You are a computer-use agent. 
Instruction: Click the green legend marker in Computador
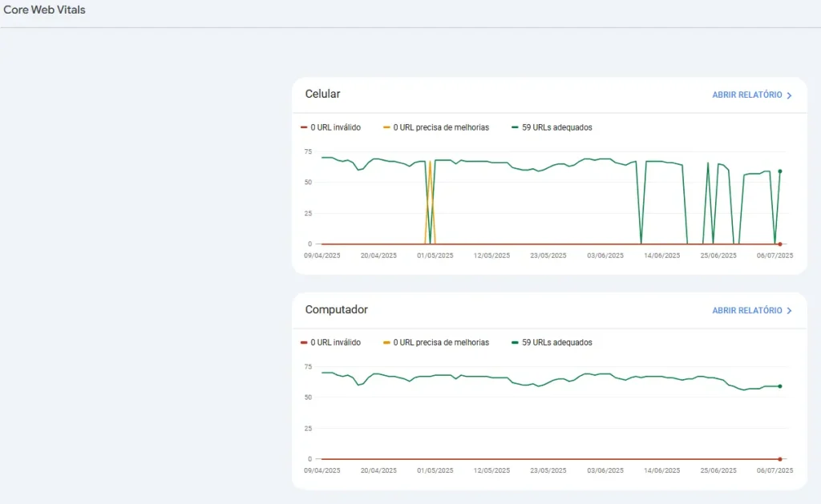515,343
